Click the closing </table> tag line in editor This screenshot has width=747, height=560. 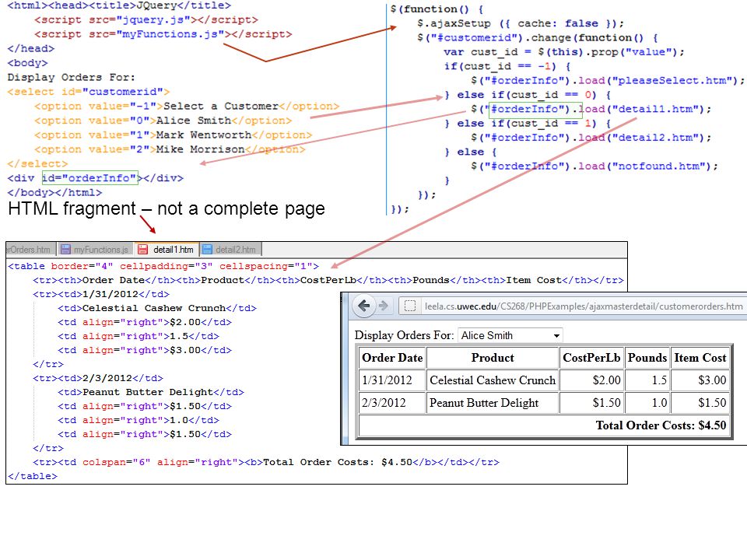coord(33,476)
